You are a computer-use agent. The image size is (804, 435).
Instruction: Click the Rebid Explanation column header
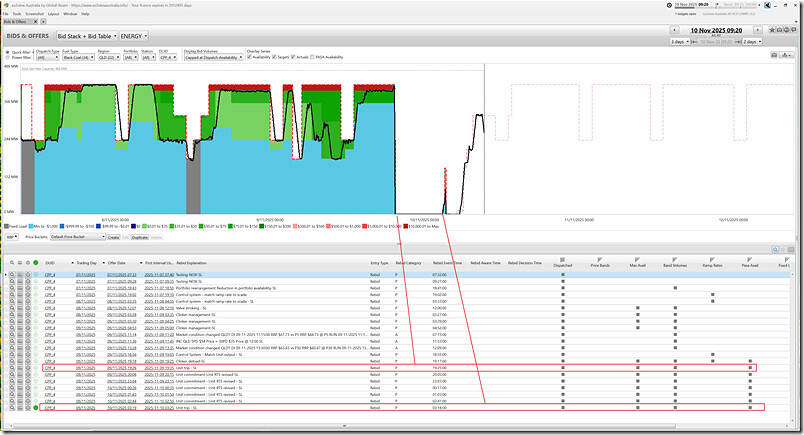pyautogui.click(x=191, y=263)
